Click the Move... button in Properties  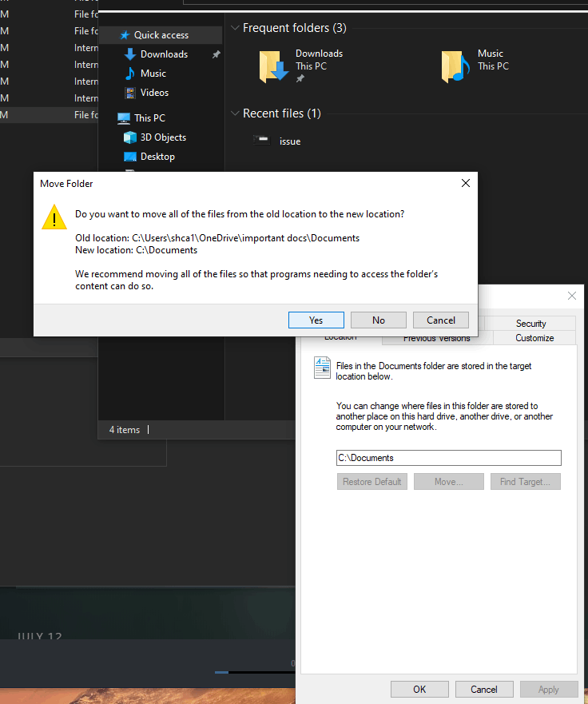(448, 482)
